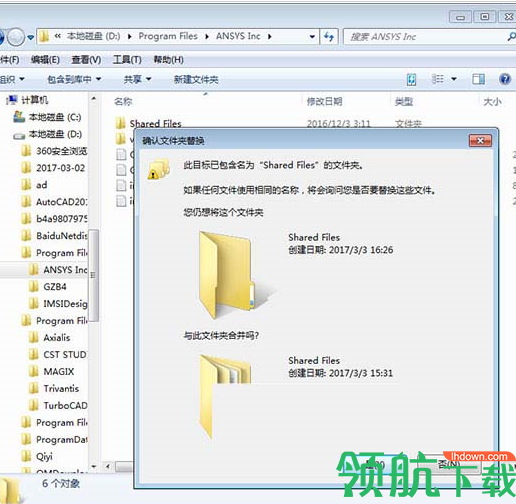Sort by 修改日期 column header
This screenshot has height=504, width=516.
tap(324, 101)
